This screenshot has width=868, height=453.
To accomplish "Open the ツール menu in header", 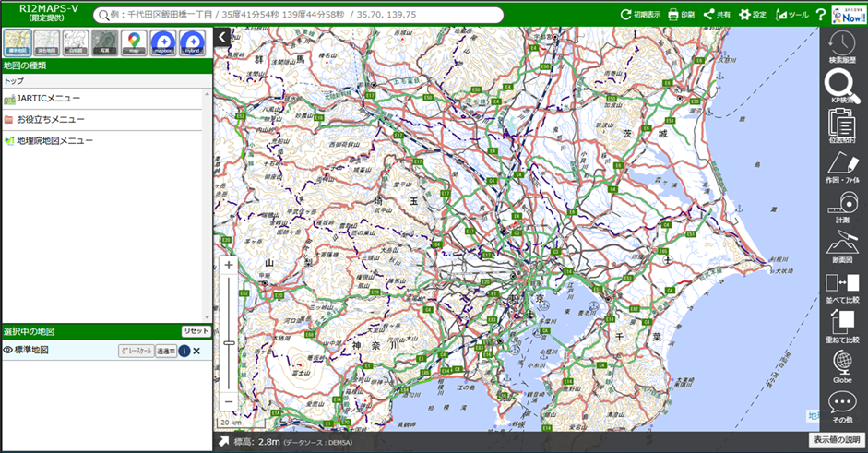I will [791, 15].
